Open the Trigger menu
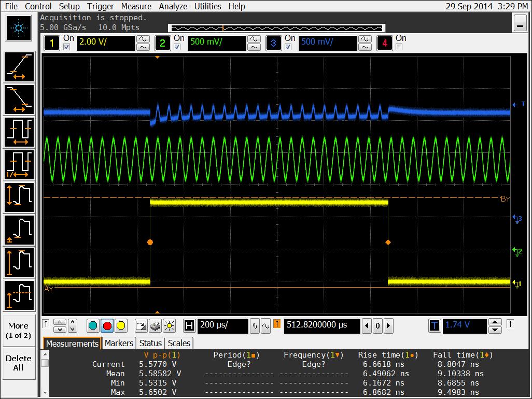Viewport: 532px width, 399px height. pyautogui.click(x=101, y=6)
